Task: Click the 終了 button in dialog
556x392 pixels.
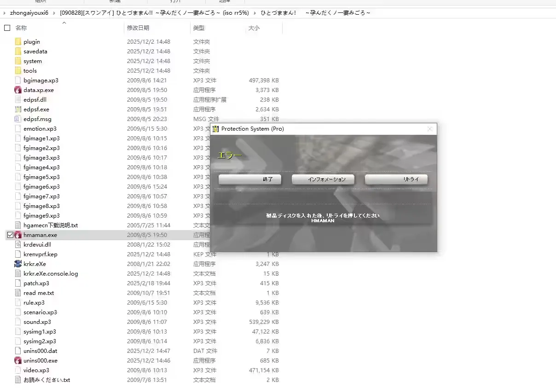Action: [250, 179]
